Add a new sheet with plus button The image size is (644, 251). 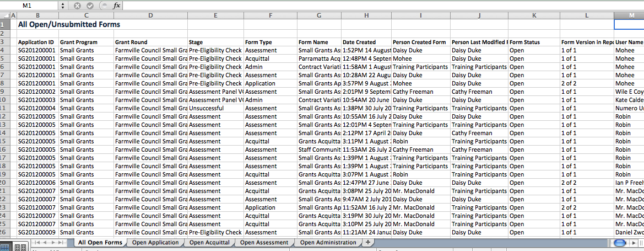367,242
